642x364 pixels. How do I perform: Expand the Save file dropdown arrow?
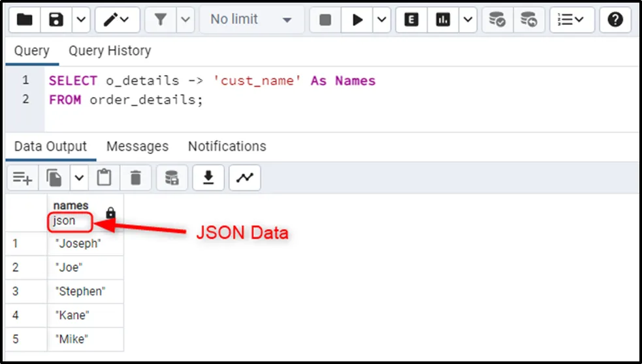(80, 20)
